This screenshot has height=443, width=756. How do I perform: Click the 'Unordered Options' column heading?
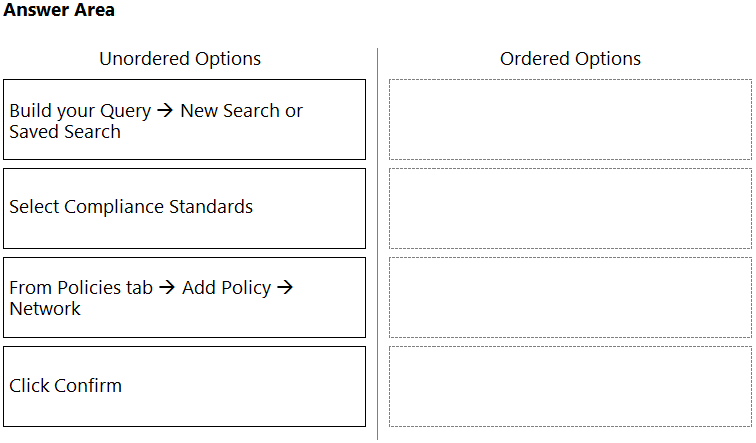(180, 59)
